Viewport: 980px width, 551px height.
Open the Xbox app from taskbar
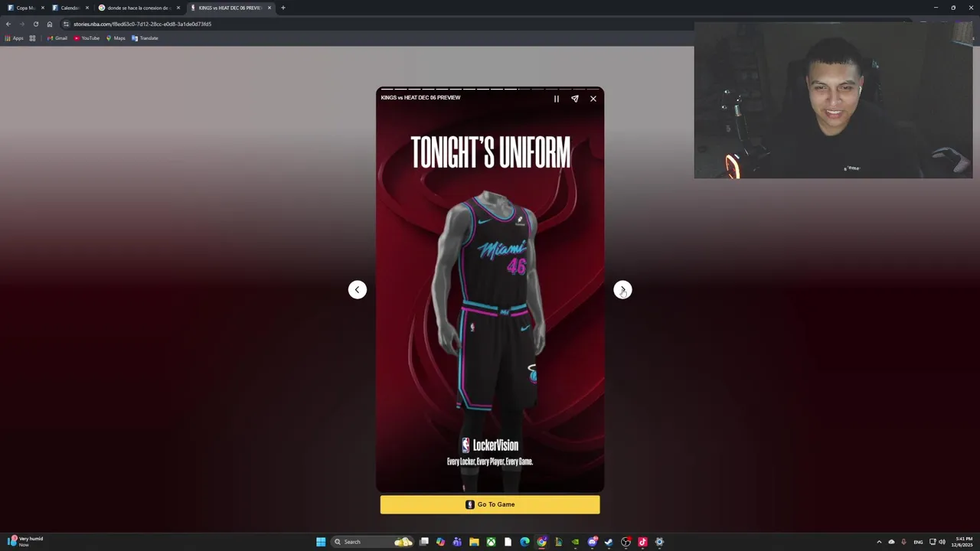491,542
